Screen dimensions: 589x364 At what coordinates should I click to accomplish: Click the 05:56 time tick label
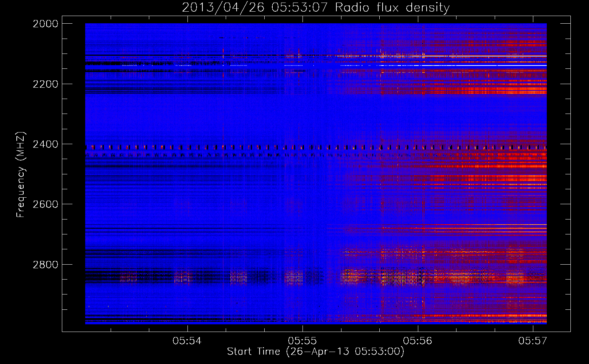pyautogui.click(x=418, y=341)
